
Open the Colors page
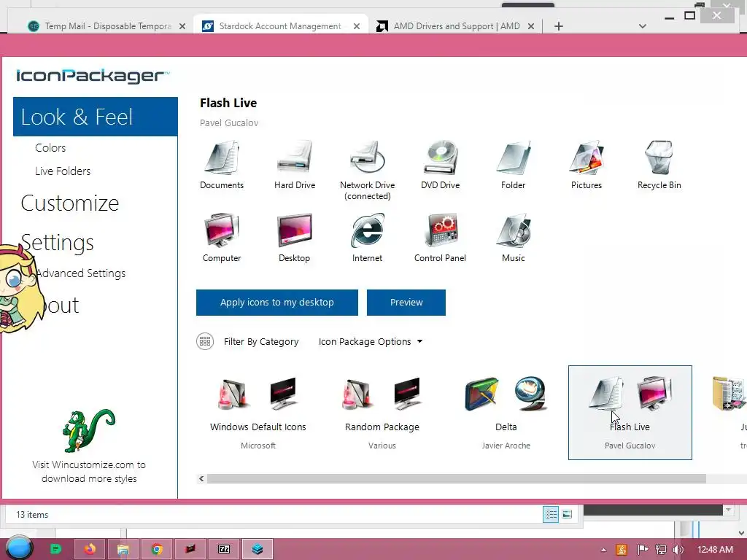point(50,147)
